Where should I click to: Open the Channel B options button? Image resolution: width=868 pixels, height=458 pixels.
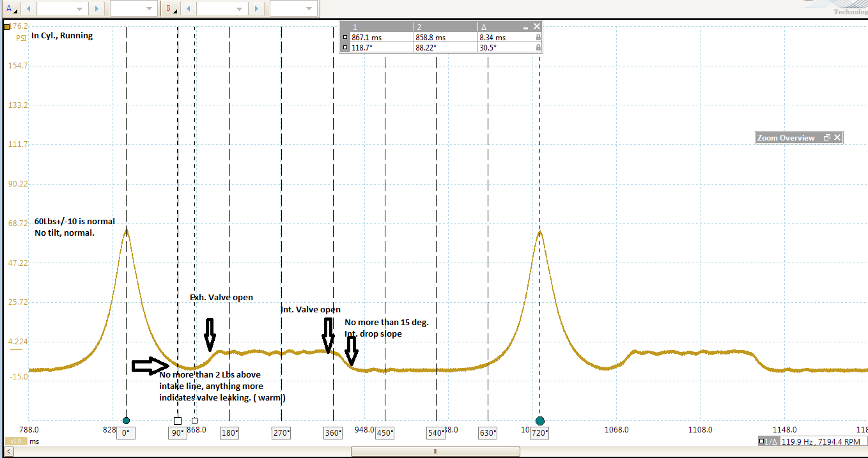[170, 8]
